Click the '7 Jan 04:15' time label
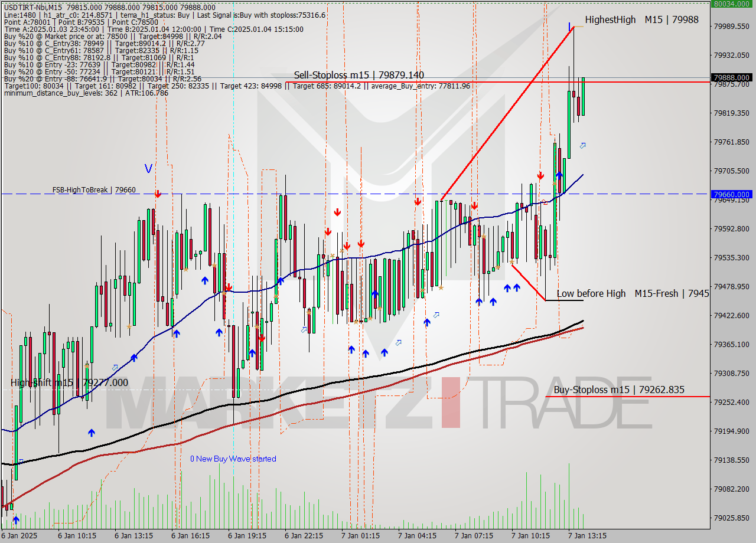The width and height of the screenshot is (756, 543). coord(418,536)
